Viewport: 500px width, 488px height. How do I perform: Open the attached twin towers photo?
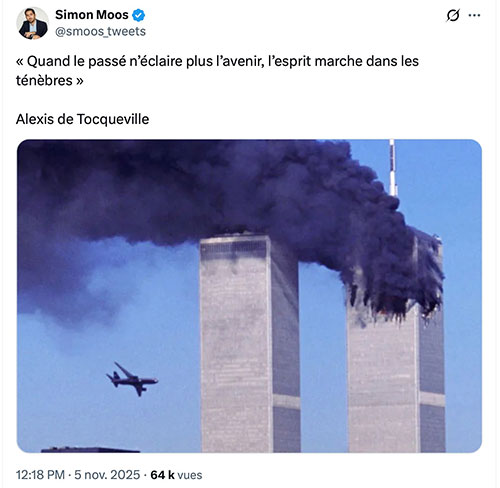tap(249, 296)
